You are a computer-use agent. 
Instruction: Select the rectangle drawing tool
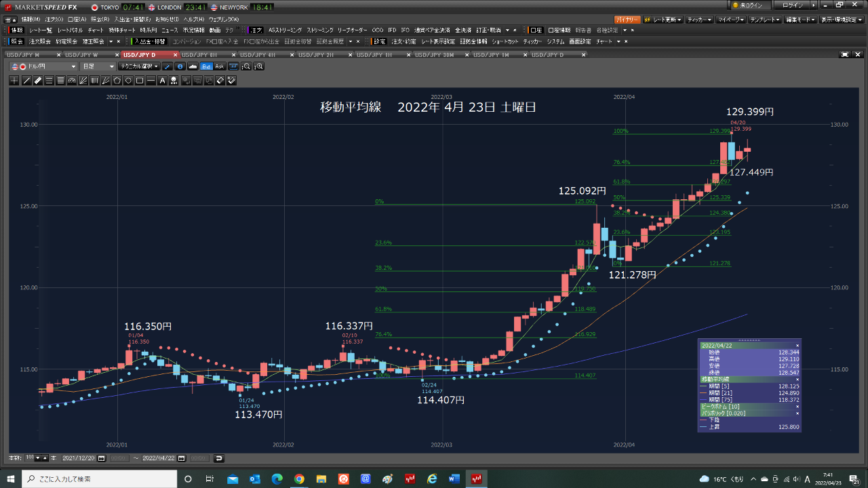139,81
